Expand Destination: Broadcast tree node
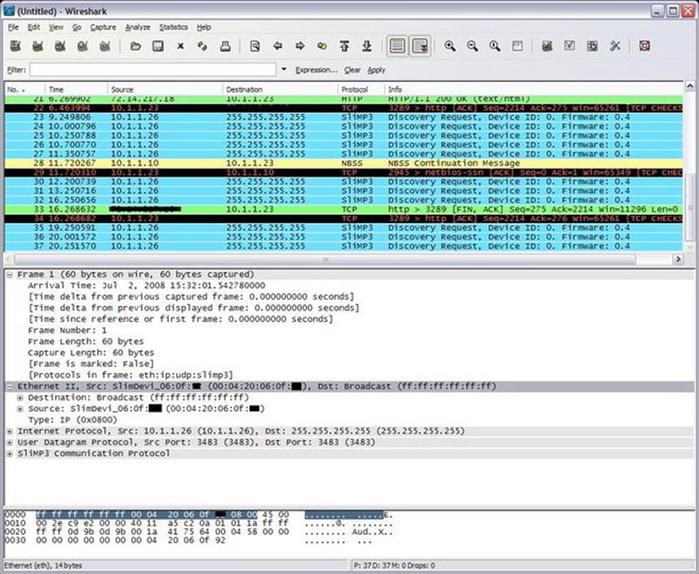The image size is (699, 574). click(20, 398)
